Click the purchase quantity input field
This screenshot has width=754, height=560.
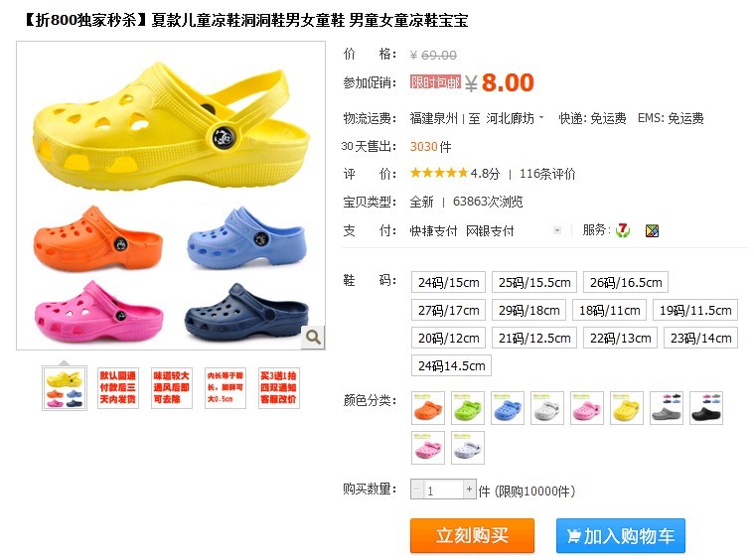(x=443, y=490)
